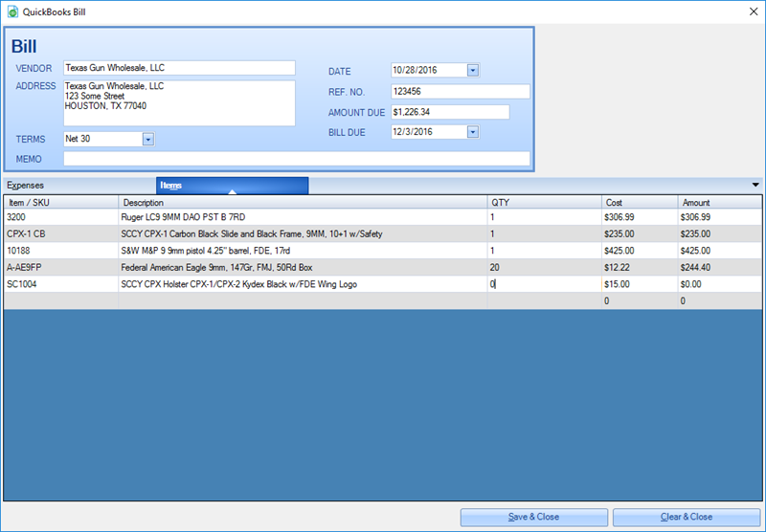Select SKU cell 10188

pos(61,251)
